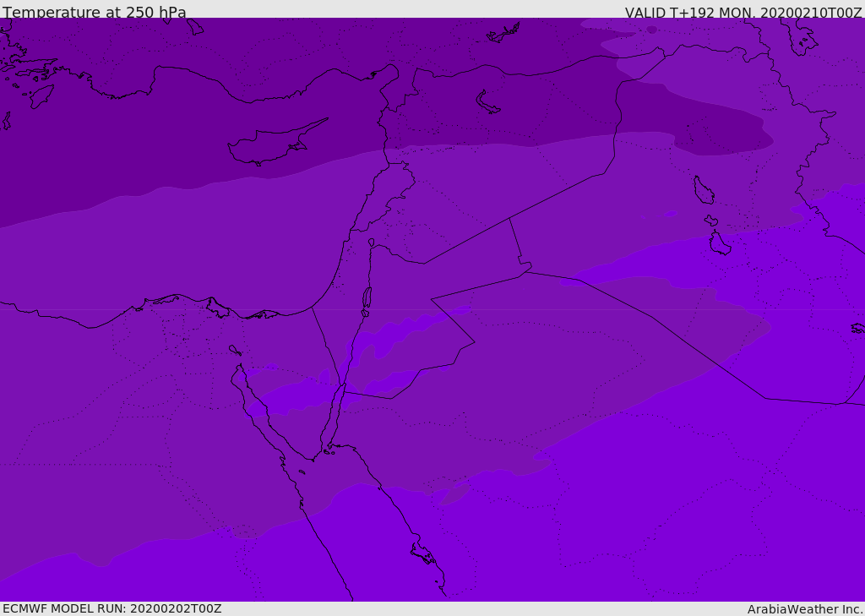
Task: Click the island of Cyprus on the map
Action: [x=276, y=143]
